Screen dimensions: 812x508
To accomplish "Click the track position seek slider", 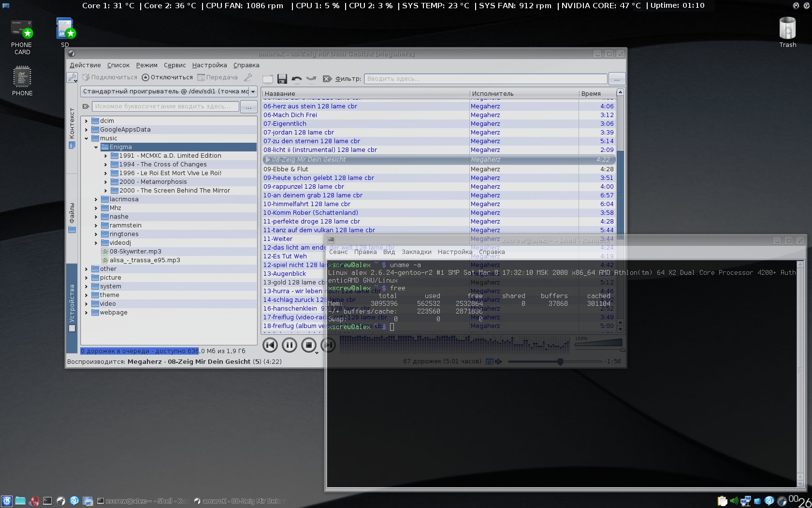I will 560,361.
